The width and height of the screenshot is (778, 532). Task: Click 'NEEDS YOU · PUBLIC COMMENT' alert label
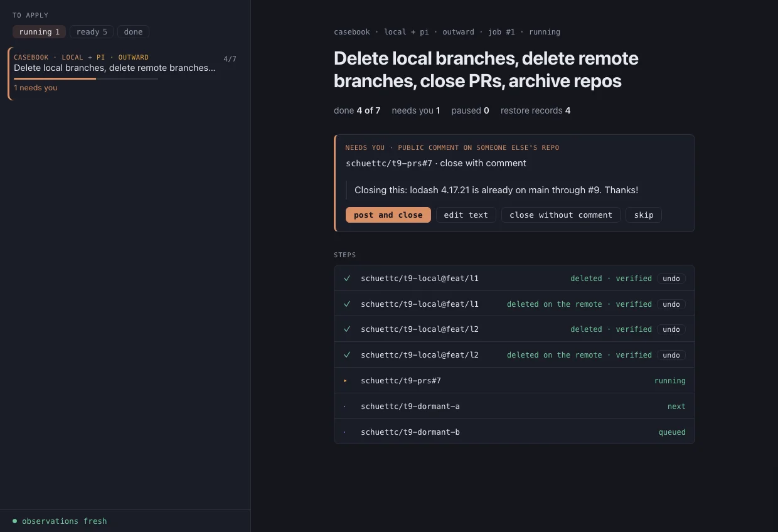click(452, 147)
